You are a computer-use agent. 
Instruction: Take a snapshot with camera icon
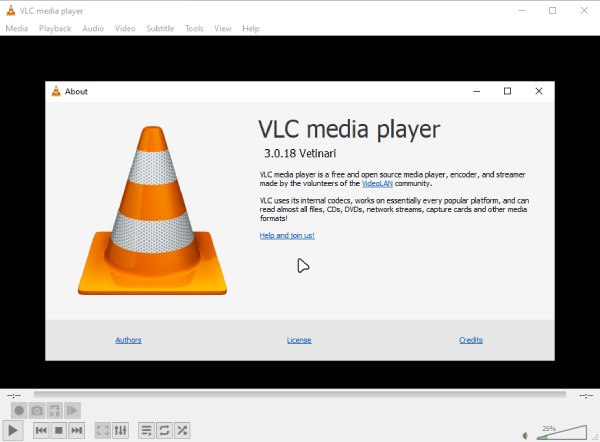tap(37, 411)
